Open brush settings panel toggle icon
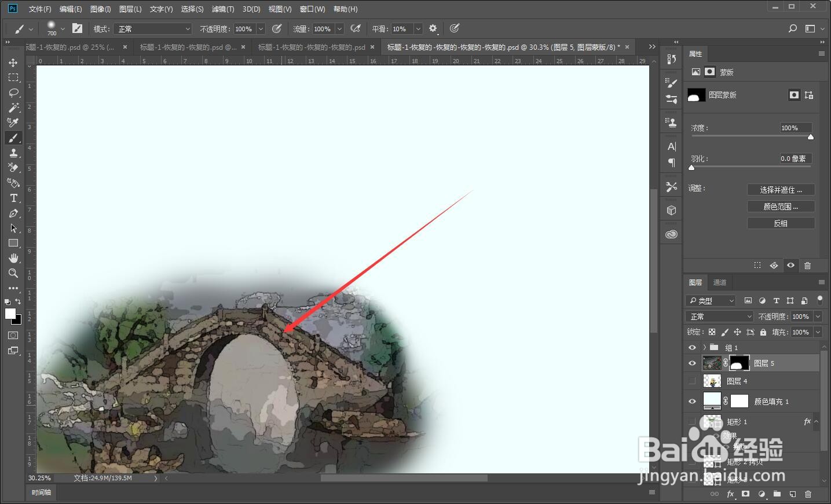 point(77,28)
